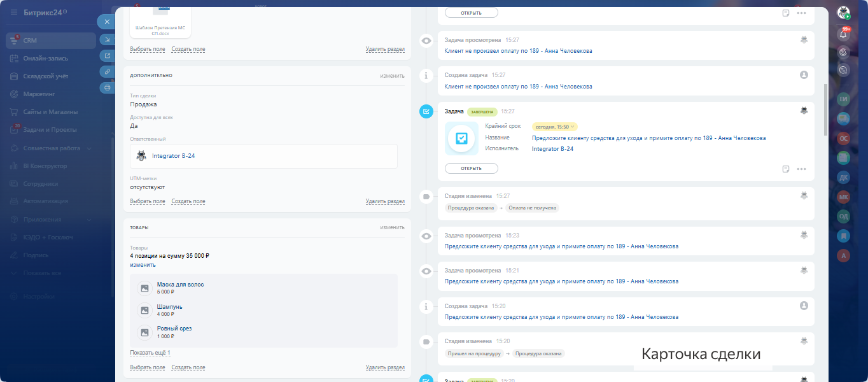Open chat search icon in right bar
The height and width of the screenshot is (382, 868).
[x=844, y=70]
